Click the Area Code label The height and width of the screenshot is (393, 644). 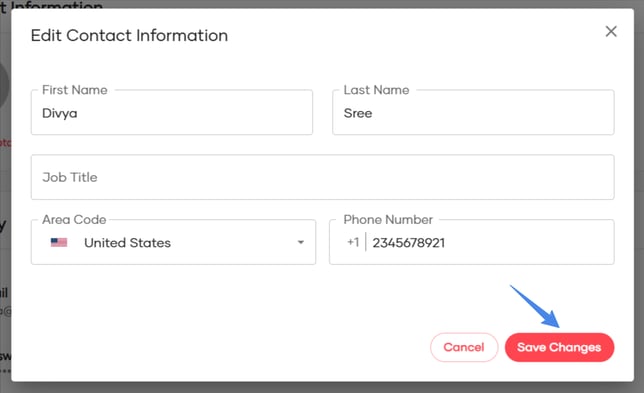click(x=74, y=220)
